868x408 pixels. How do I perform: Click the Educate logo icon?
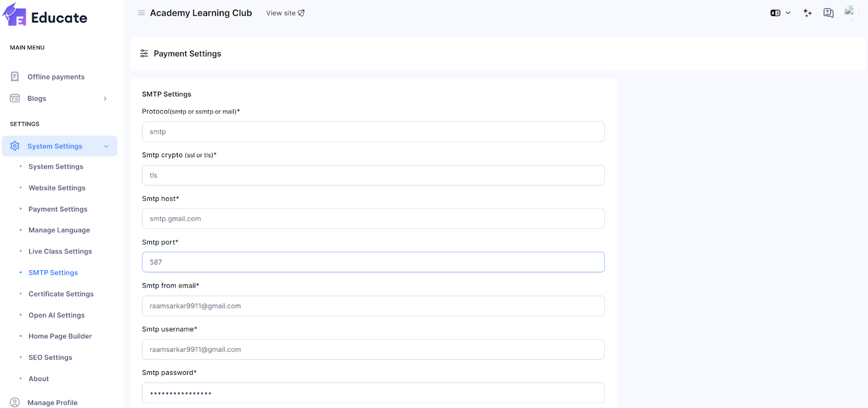point(15,15)
